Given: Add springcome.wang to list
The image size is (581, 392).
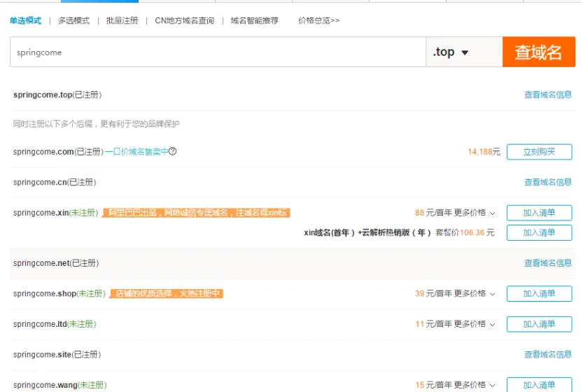Looking at the screenshot, I should [539, 384].
